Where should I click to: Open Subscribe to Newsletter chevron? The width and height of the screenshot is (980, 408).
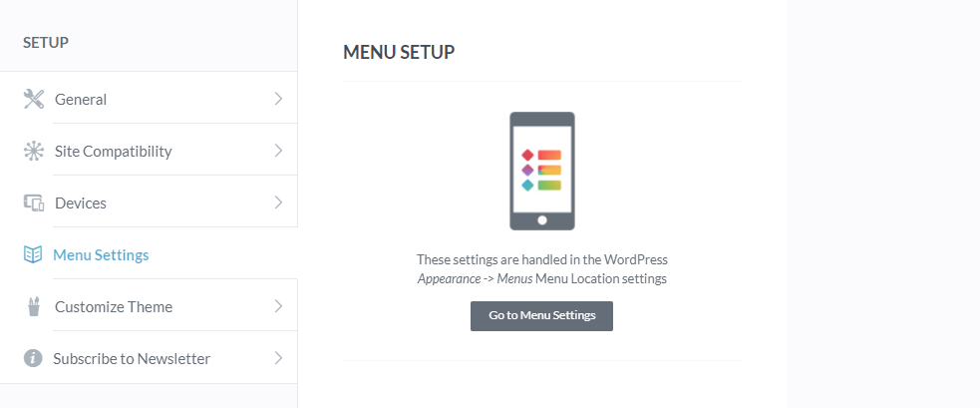point(279,358)
